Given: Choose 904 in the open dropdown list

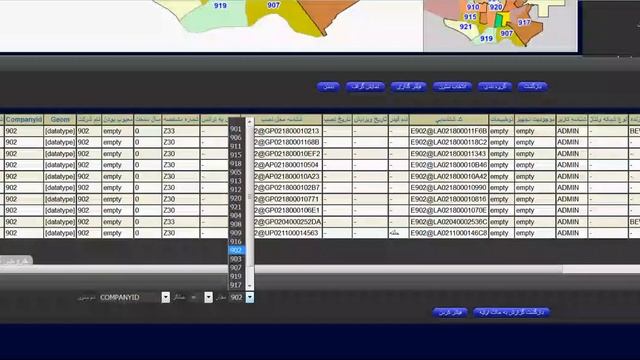Looking at the screenshot, I should [x=236, y=216].
